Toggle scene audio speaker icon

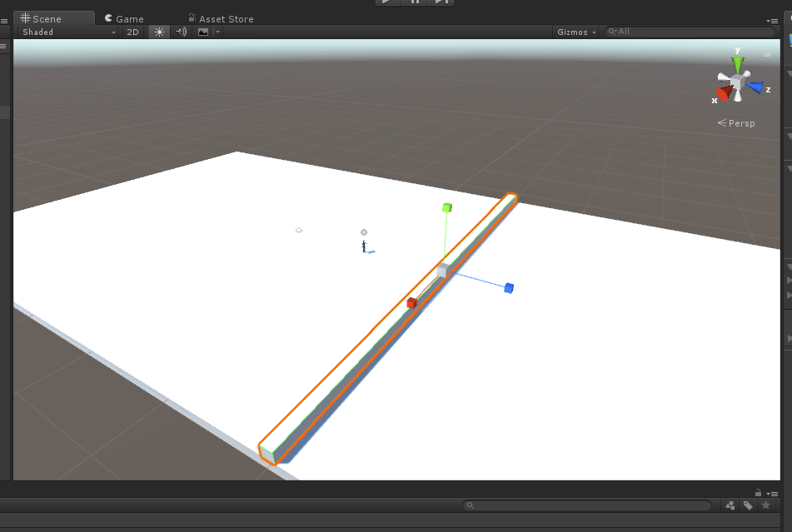181,32
